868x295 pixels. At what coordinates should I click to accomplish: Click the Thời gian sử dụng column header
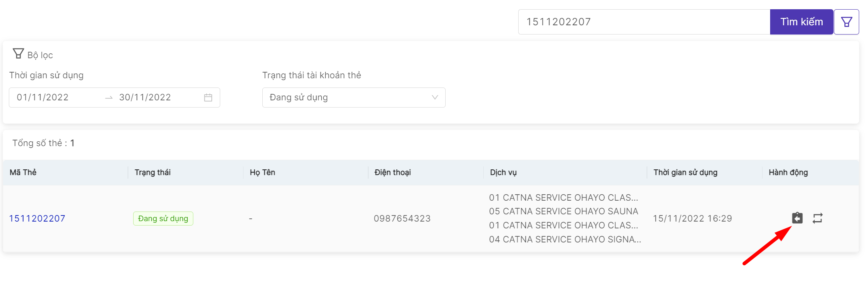[685, 172]
